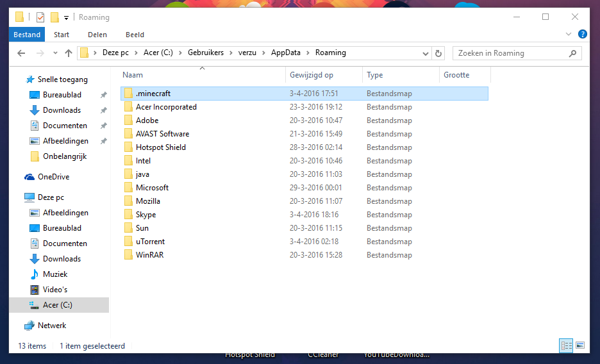600x364 pixels.
Task: Select the .minecraft folder icon
Action: click(129, 94)
